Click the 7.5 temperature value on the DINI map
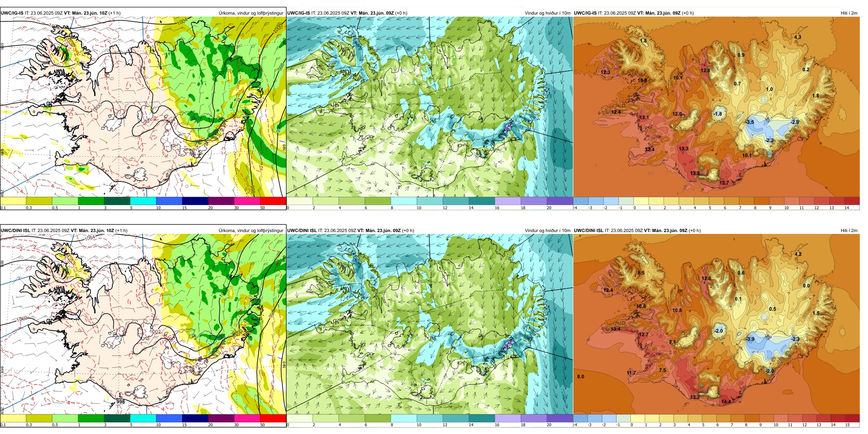Viewport: 868px width, 434px height. pyautogui.click(x=662, y=370)
